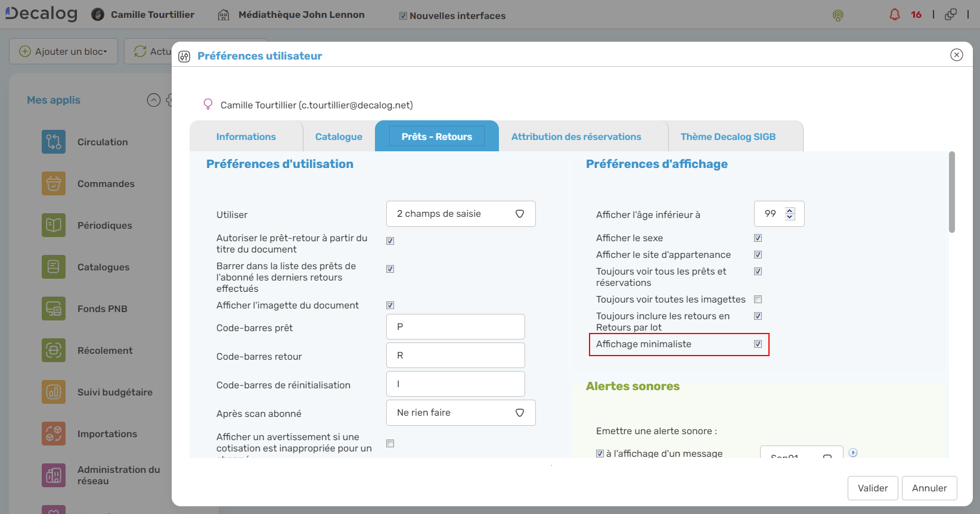This screenshot has width=980, height=514.
Task: Toggle alerte à l'affichage d'un message
Action: [x=600, y=453]
